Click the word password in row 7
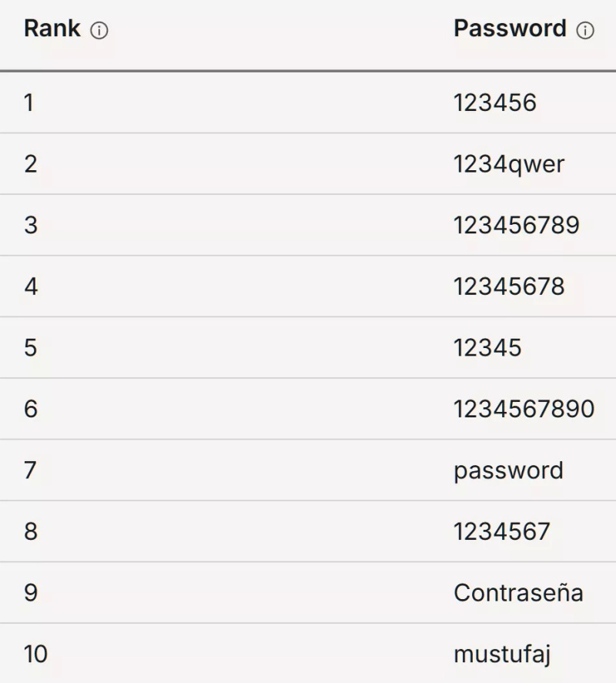Viewport: 616px width, 683px height. pyautogui.click(x=508, y=470)
